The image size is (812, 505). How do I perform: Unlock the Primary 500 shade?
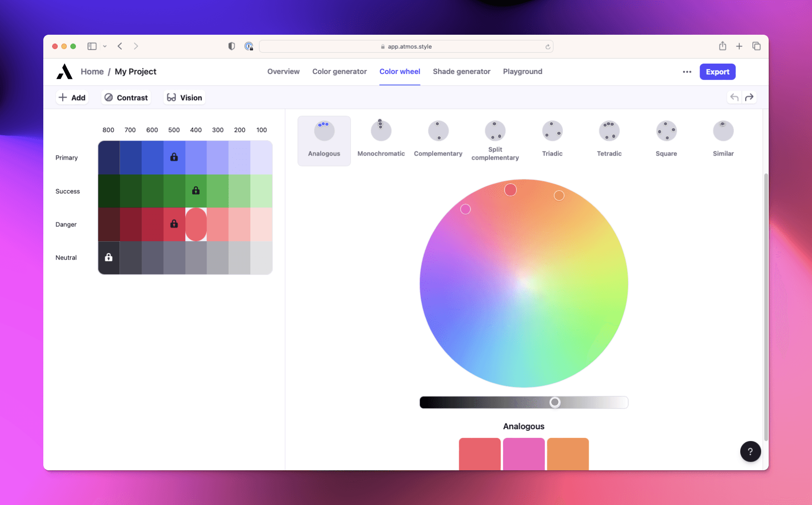(174, 157)
